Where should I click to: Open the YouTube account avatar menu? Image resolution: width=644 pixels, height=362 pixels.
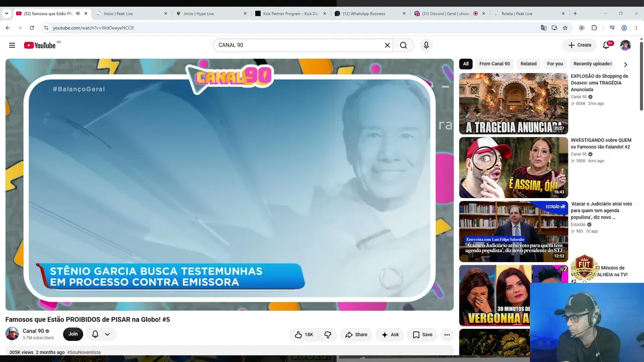point(625,45)
